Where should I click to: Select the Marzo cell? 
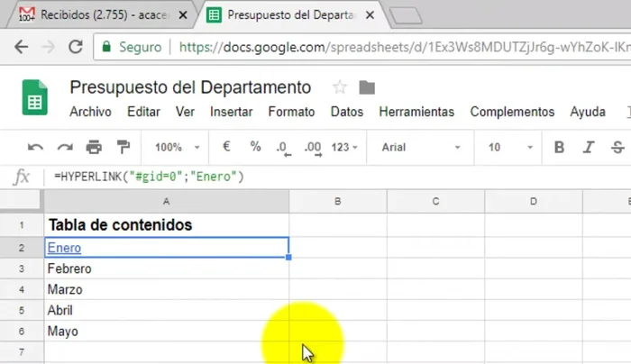(x=166, y=289)
